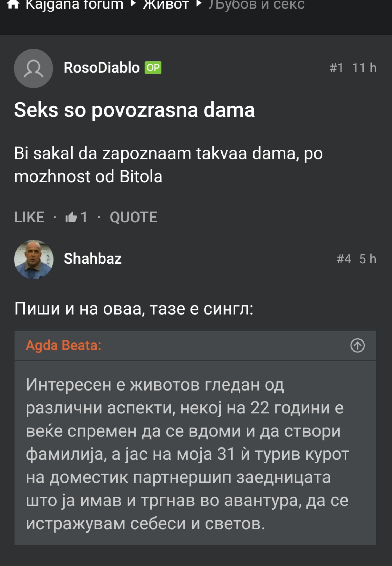Click the home icon in breadcrumb

pyautogui.click(x=13, y=4)
